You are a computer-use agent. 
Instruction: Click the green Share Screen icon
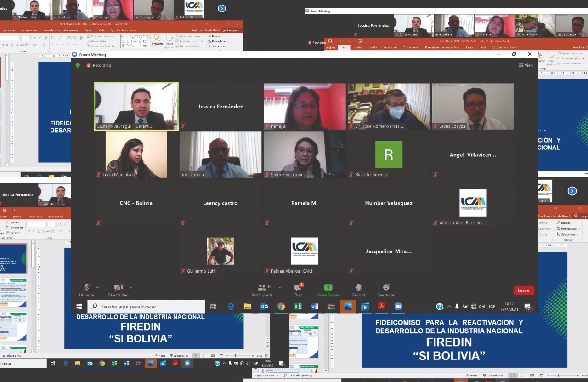(x=328, y=287)
